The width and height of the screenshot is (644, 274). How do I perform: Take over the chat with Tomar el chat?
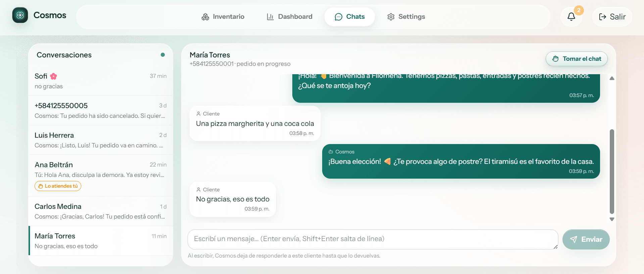(577, 59)
